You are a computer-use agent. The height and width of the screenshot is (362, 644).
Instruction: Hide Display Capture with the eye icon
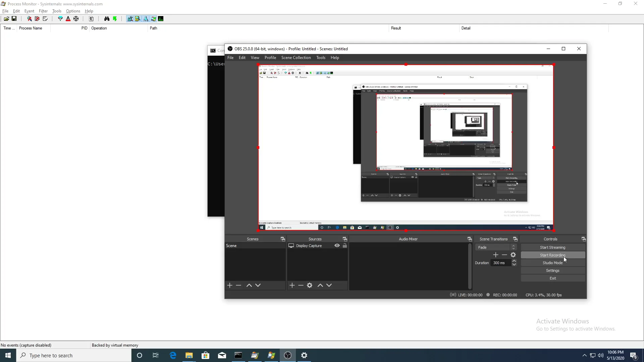pyautogui.click(x=337, y=246)
